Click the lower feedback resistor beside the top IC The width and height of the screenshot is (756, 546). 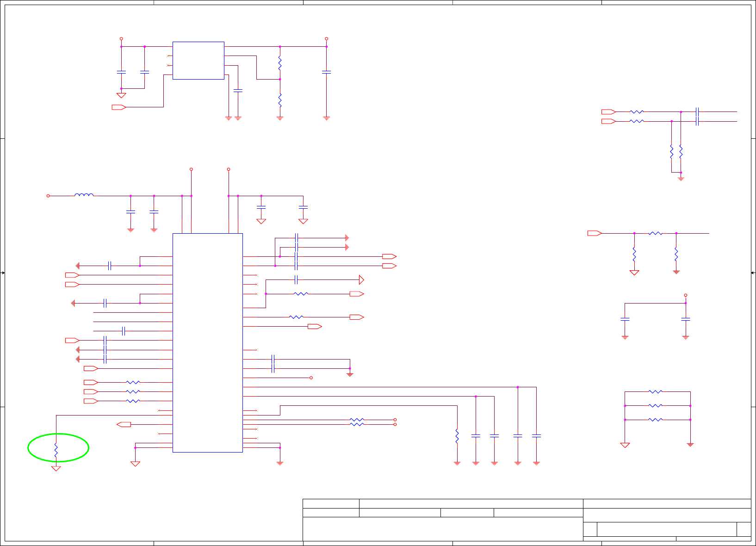coord(280,100)
